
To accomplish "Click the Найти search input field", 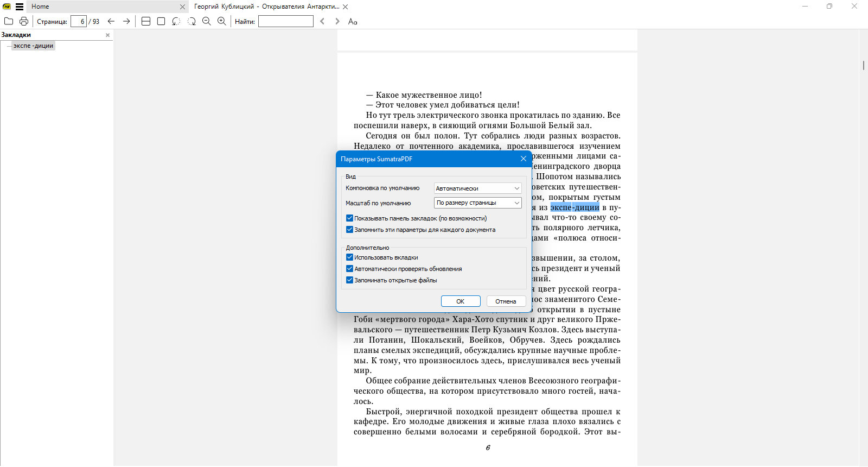I will pos(286,21).
